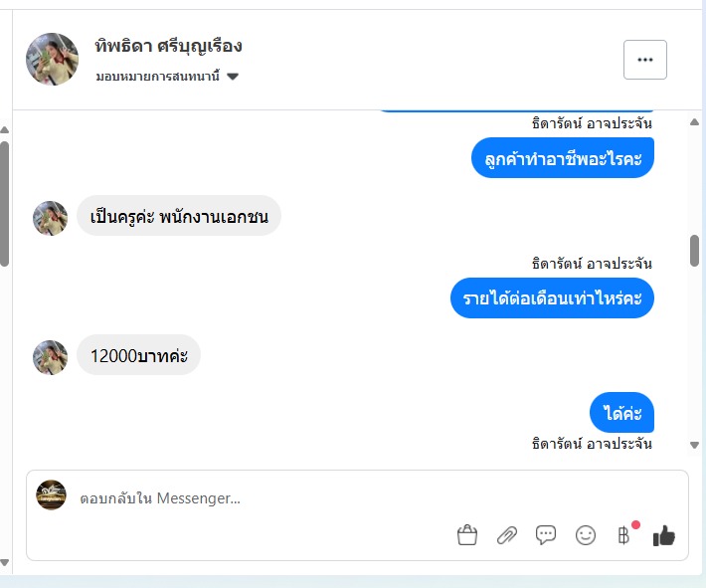This screenshot has height=588, width=706.
Task: Select the message รายได้ต่อเดือนเท่าไหร่คะ
Action: (552, 298)
